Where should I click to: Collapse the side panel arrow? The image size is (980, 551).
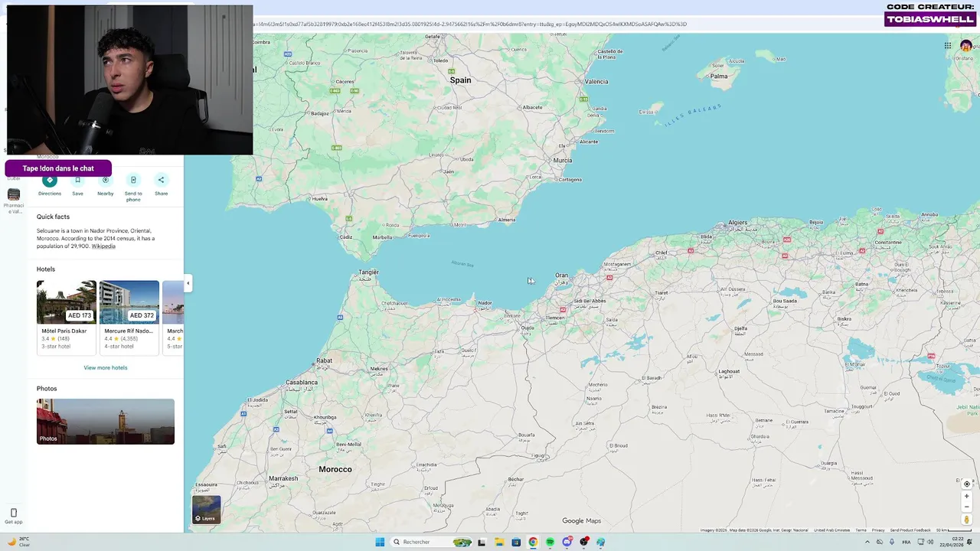click(x=188, y=283)
